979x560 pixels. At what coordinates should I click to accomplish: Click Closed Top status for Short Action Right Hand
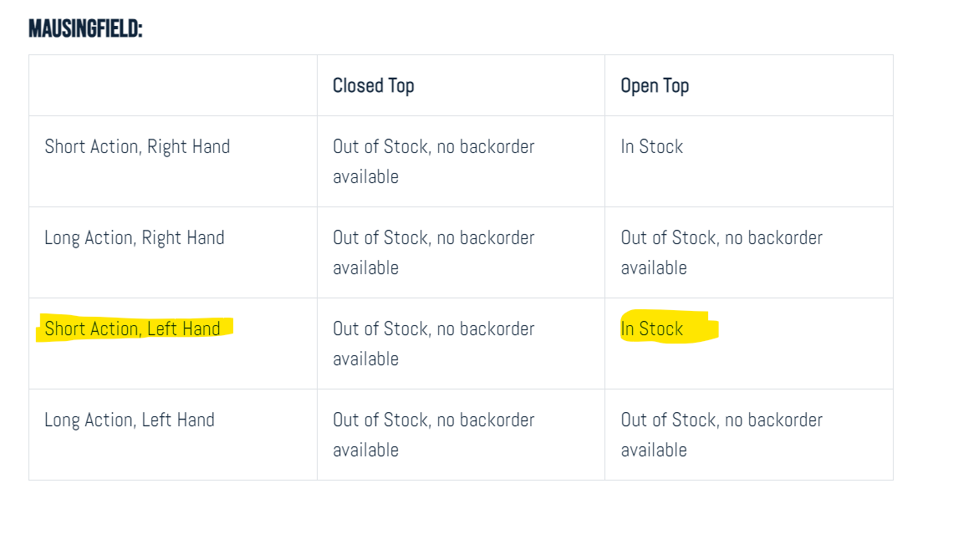(434, 161)
